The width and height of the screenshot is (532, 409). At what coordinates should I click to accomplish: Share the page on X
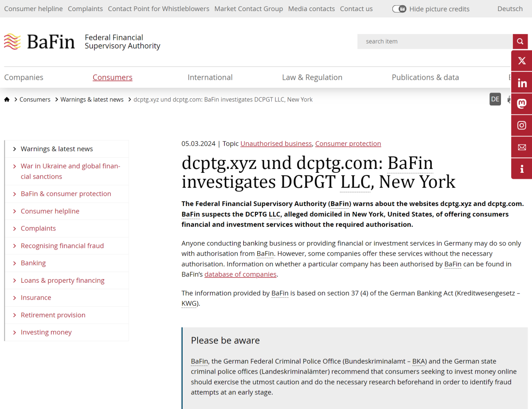click(521, 60)
